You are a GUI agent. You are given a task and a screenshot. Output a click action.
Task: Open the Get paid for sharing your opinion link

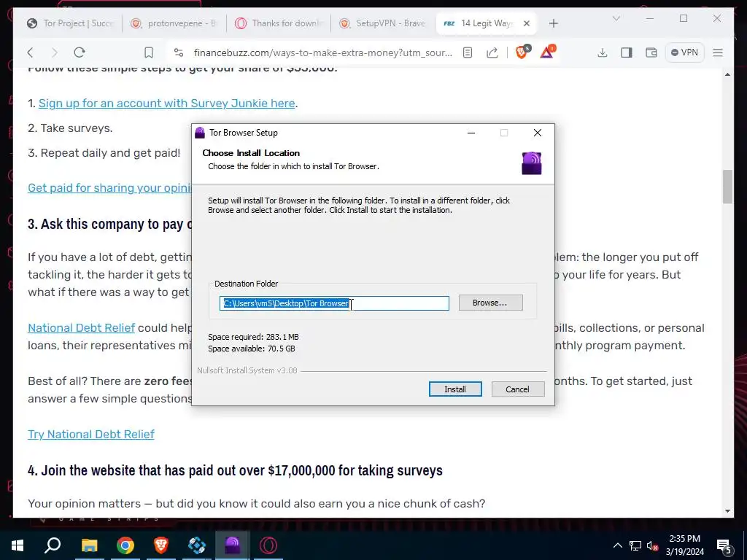coord(109,187)
